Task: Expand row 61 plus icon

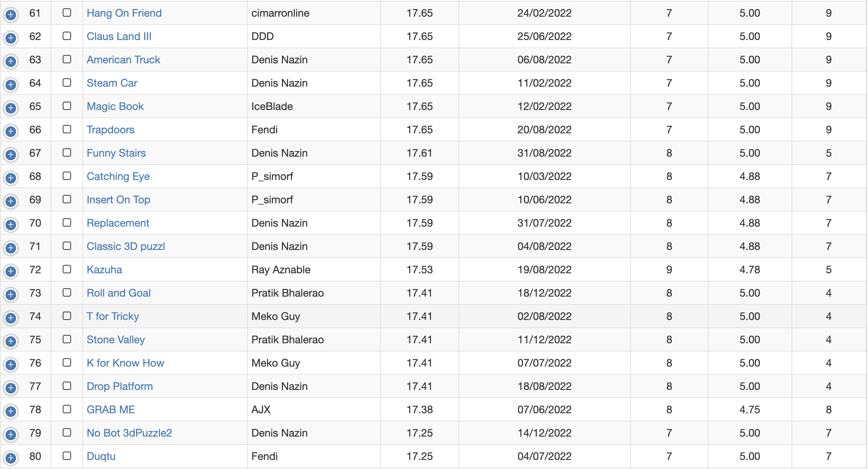Action: click(11, 15)
